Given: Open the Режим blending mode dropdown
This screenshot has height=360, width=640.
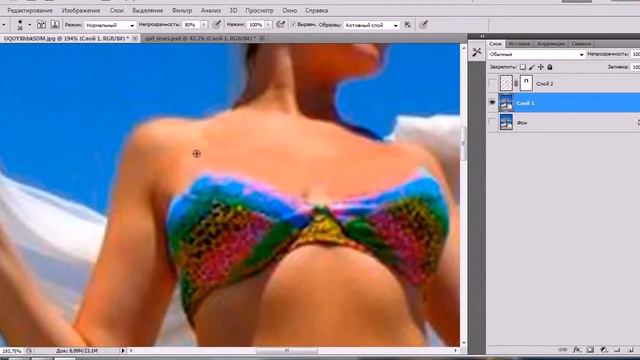Looking at the screenshot, I should [110, 25].
